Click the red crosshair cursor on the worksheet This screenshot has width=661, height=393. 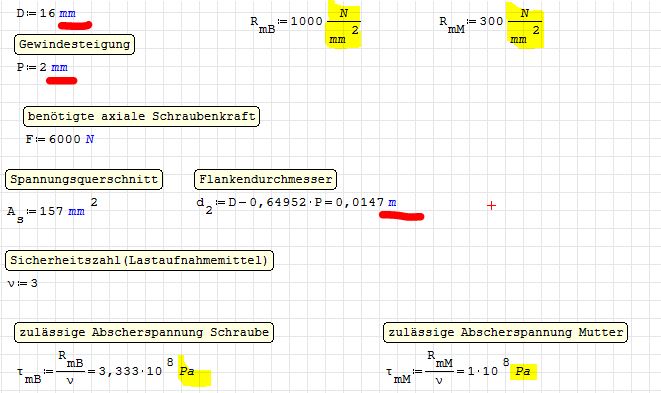tap(491, 205)
